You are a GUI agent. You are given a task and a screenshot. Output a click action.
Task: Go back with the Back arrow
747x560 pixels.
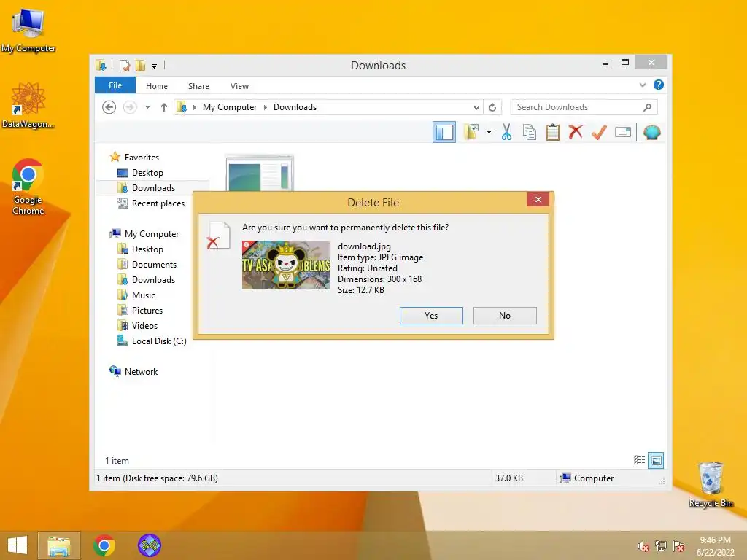coord(109,107)
